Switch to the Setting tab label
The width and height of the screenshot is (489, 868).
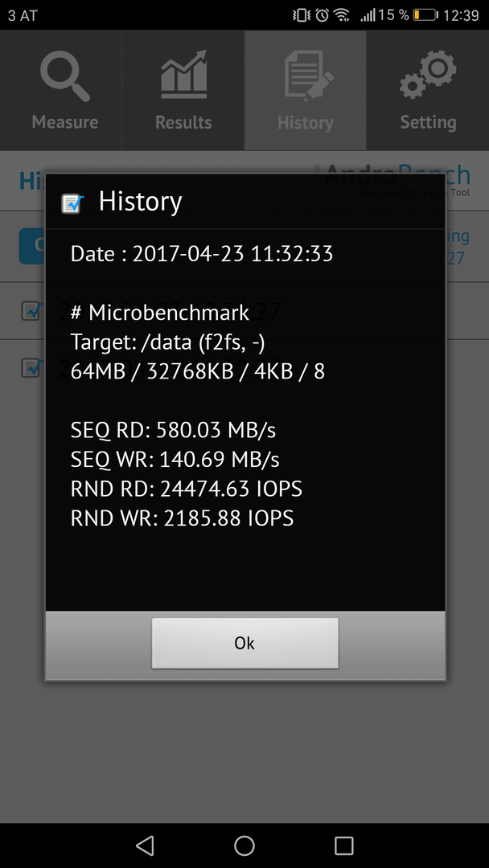tap(428, 122)
